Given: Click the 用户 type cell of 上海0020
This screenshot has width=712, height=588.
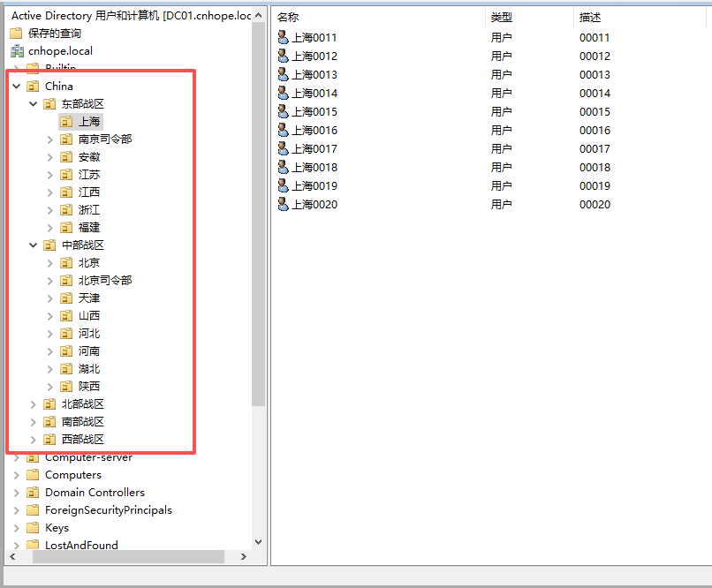Looking at the screenshot, I should point(501,205).
